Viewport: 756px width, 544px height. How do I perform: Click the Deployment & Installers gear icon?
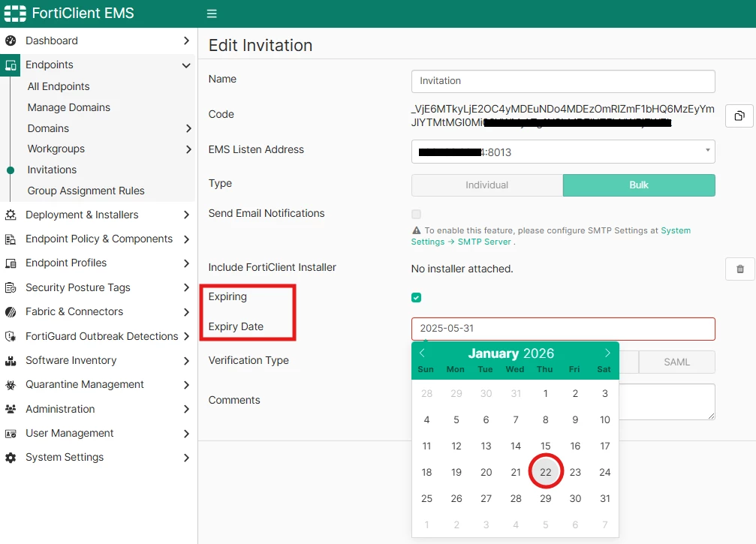pos(10,215)
